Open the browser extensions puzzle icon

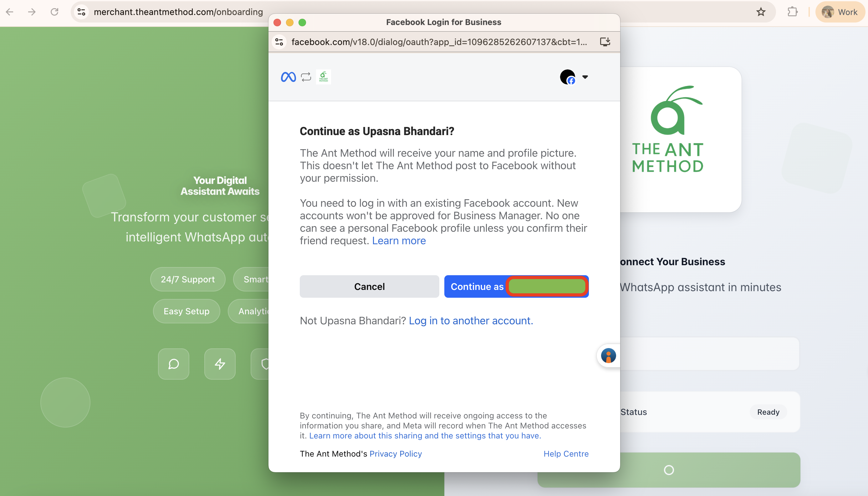pyautogui.click(x=792, y=12)
